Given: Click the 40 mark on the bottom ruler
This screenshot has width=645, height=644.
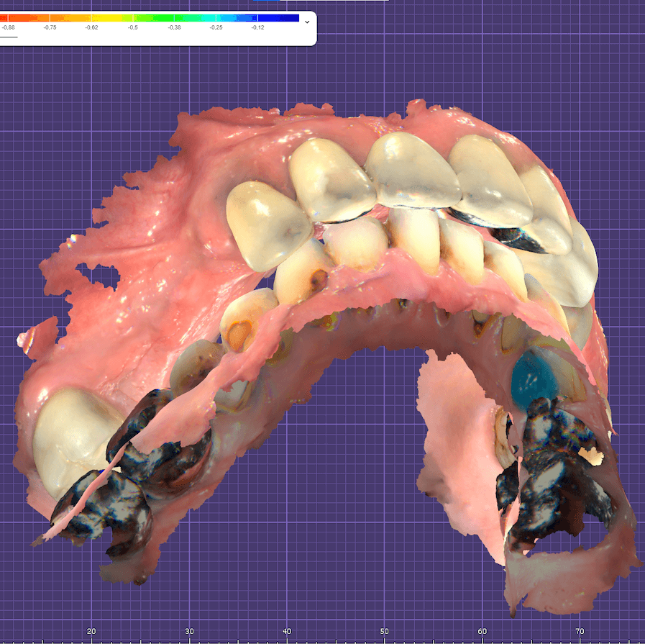Looking at the screenshot, I should [287, 631].
